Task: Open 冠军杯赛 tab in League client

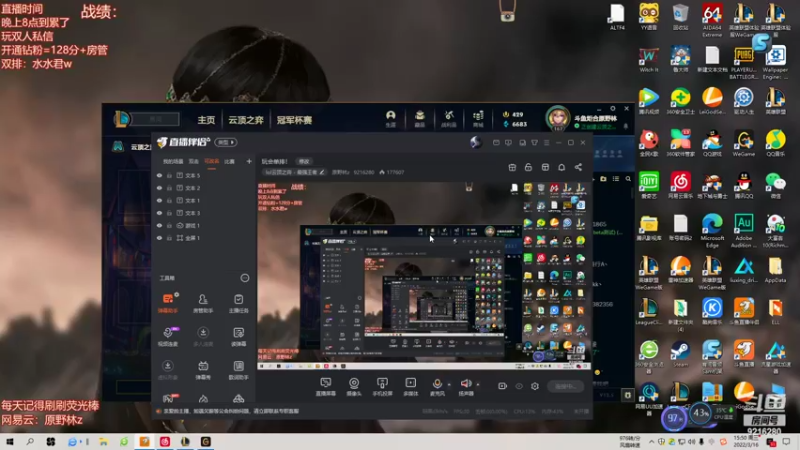Action: tap(294, 120)
